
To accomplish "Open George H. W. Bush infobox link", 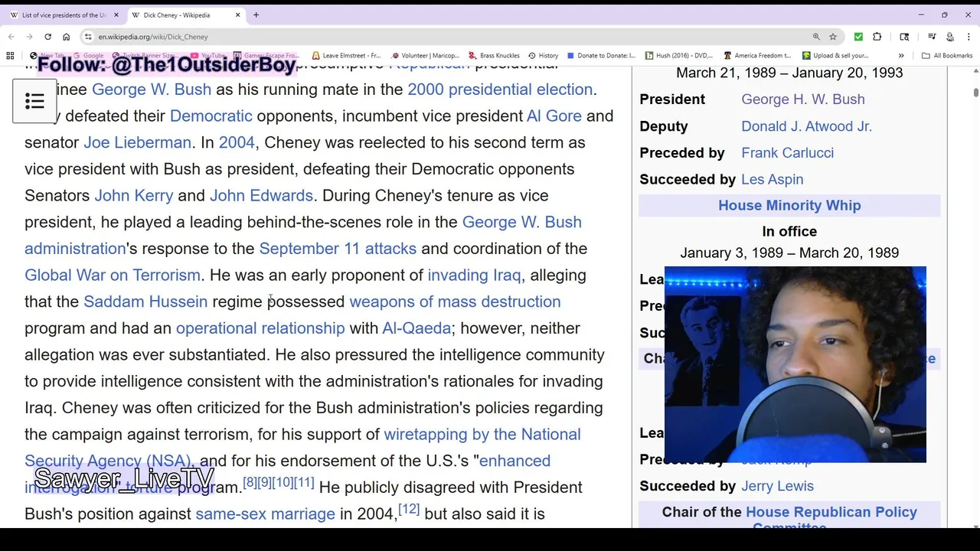I will 802,99.
